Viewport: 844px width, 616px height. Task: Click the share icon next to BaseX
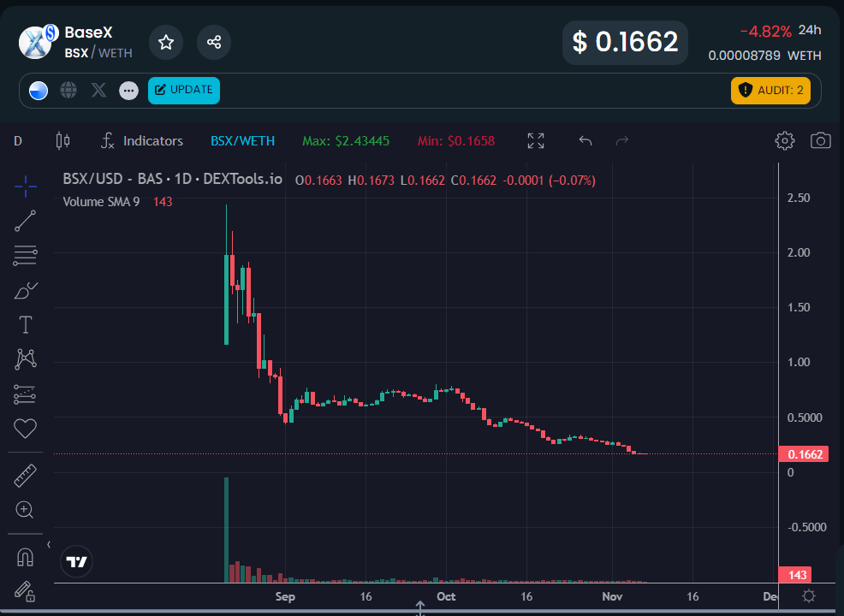pos(214,42)
